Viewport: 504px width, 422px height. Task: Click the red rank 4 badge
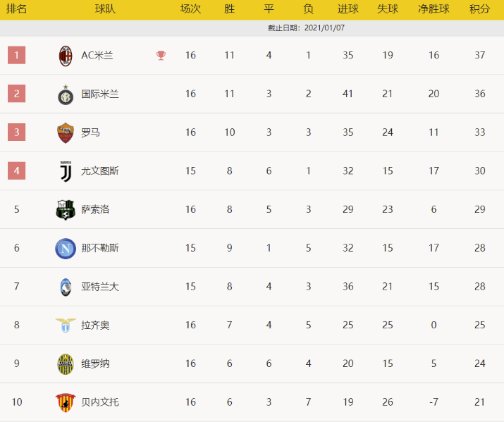pos(17,170)
